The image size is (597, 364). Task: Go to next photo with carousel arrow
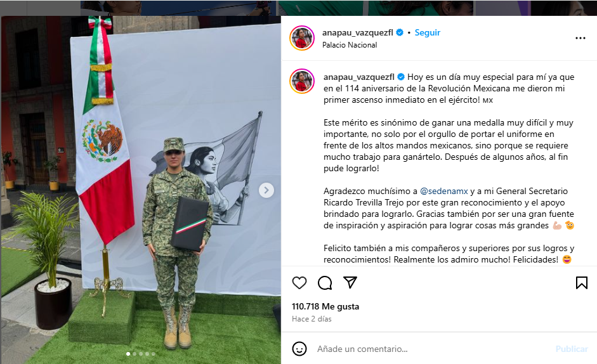pos(266,190)
